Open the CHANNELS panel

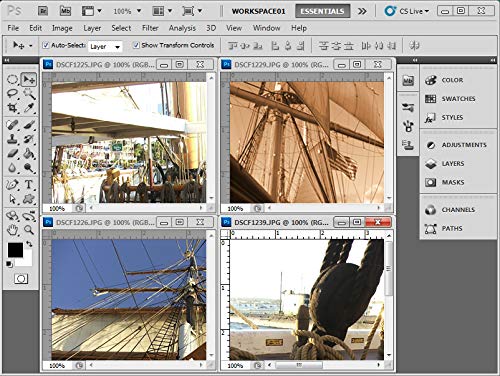point(458,210)
